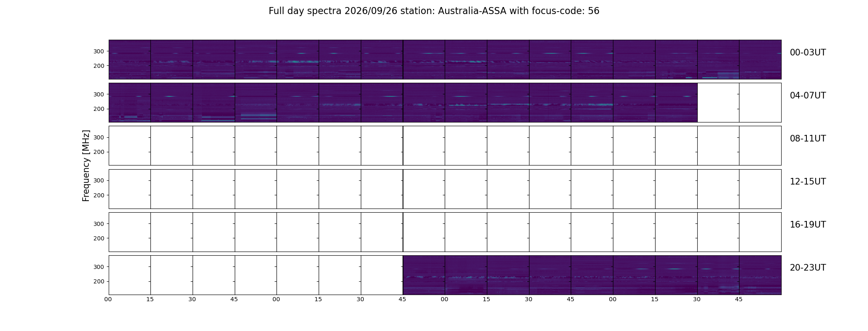Select first spectrogram tile in 00-03UT row
This screenshot has width=868, height=331.
pyautogui.click(x=130, y=60)
